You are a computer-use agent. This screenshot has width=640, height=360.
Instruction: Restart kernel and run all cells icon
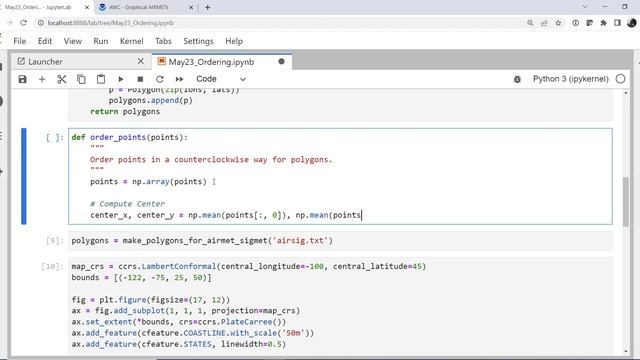click(179, 79)
